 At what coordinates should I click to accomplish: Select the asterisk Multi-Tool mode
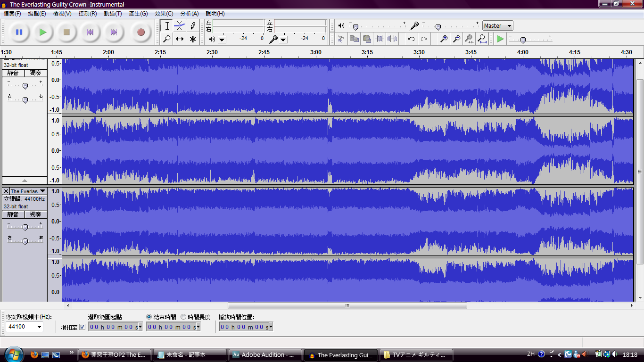click(x=192, y=39)
